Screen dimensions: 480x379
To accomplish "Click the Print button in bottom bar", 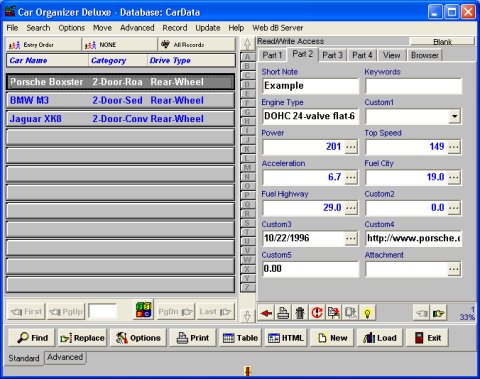I will [x=193, y=338].
